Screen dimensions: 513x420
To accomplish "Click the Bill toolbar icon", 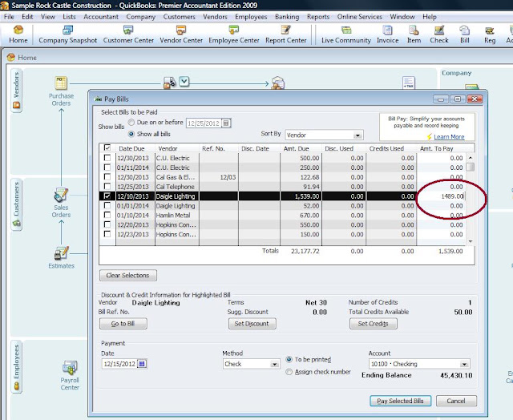I will 464,34.
